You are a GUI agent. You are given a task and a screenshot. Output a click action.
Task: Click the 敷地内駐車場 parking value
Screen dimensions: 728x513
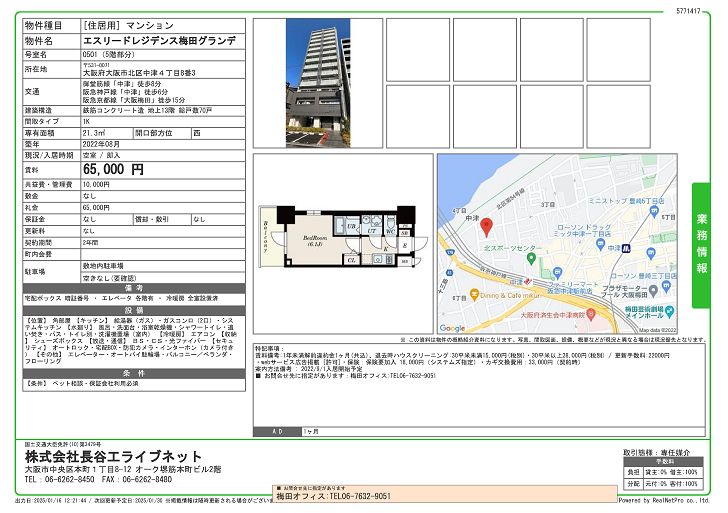103,266
